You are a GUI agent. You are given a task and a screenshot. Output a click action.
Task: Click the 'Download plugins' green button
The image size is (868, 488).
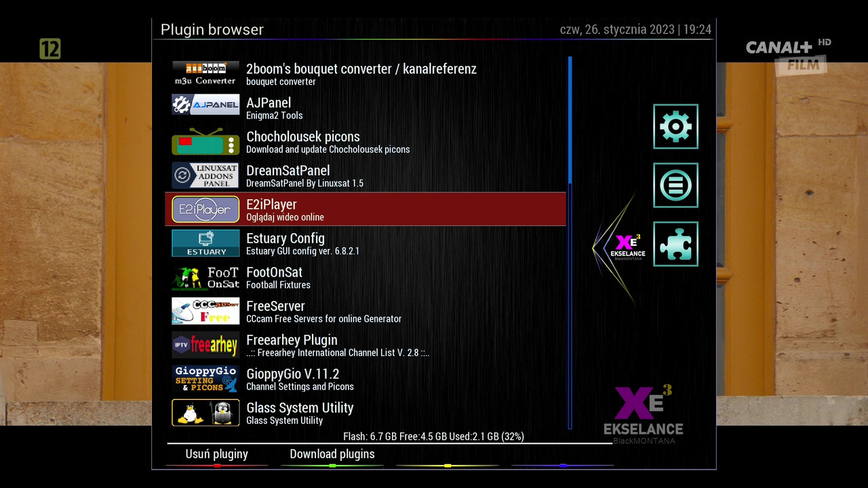pyautogui.click(x=332, y=455)
